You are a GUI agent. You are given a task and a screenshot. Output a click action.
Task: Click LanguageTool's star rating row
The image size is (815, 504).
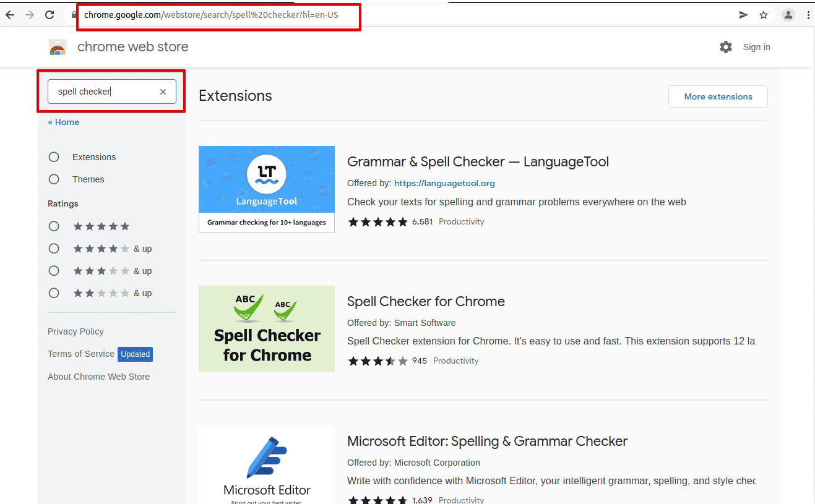(377, 221)
